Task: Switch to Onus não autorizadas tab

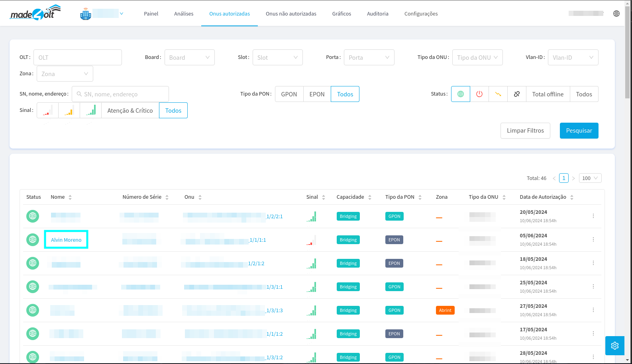Action: pyautogui.click(x=291, y=14)
